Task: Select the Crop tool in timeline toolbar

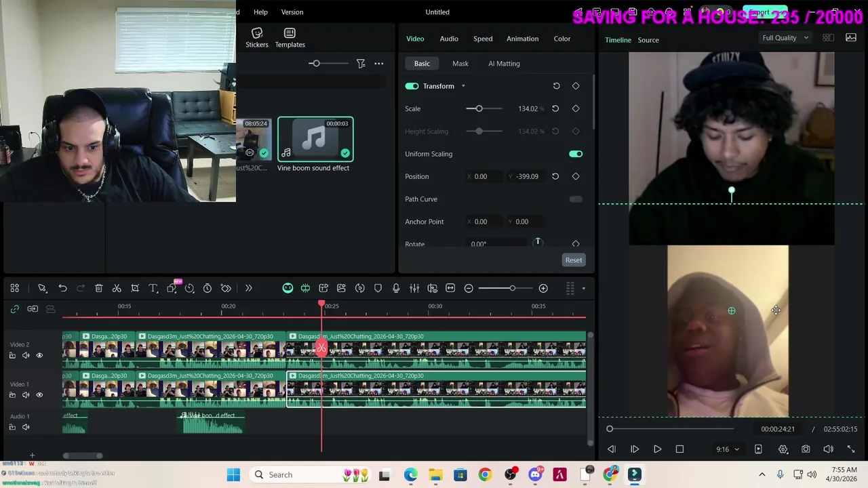Action: pyautogui.click(x=135, y=289)
